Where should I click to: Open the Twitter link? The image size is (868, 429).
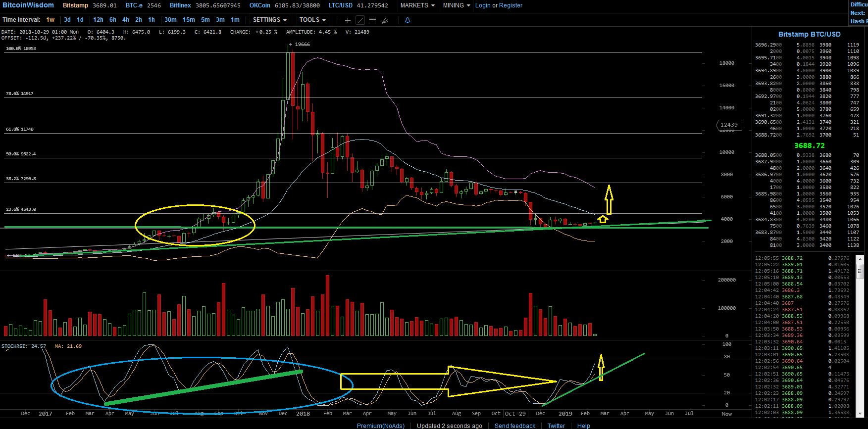point(556,426)
